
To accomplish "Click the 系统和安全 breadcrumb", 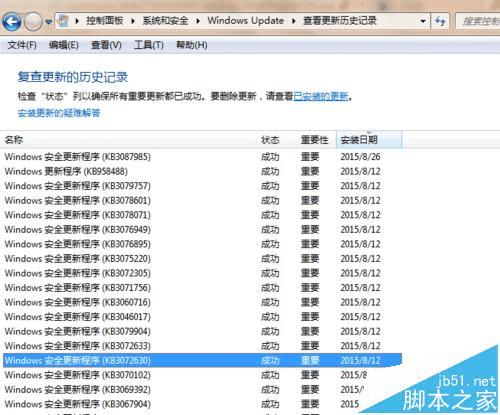I will coord(165,21).
